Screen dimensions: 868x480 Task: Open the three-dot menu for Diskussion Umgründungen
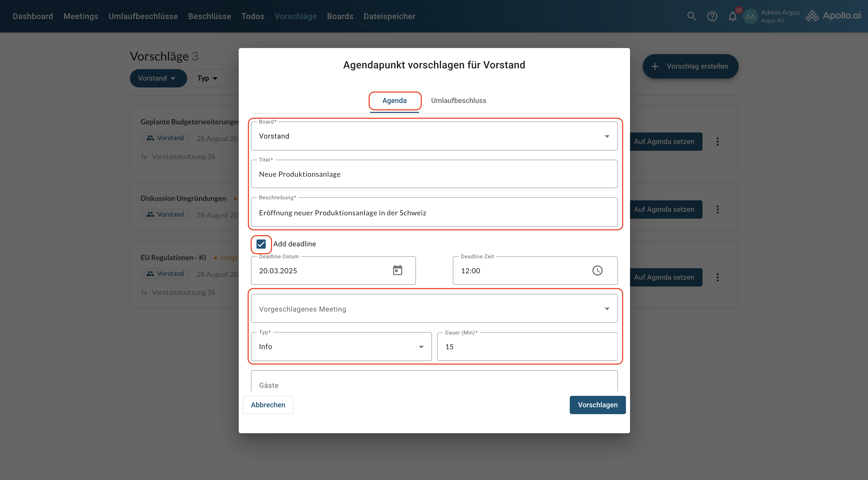click(x=717, y=209)
